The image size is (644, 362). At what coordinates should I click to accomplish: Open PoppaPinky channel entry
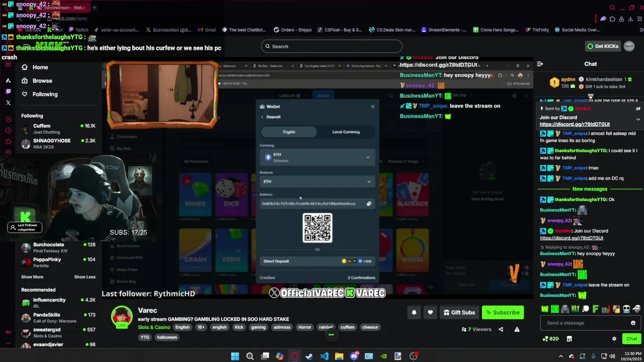pyautogui.click(x=58, y=262)
